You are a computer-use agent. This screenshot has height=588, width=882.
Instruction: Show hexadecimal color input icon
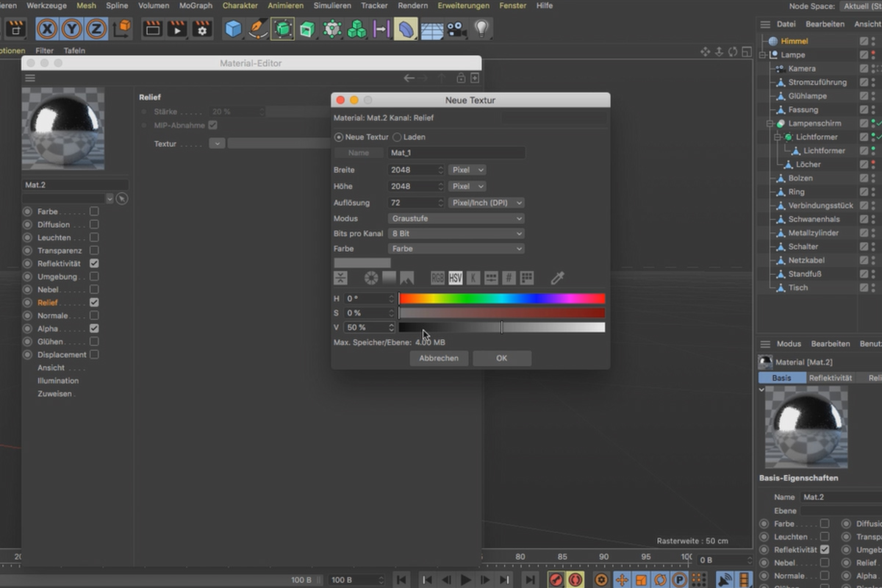point(509,278)
